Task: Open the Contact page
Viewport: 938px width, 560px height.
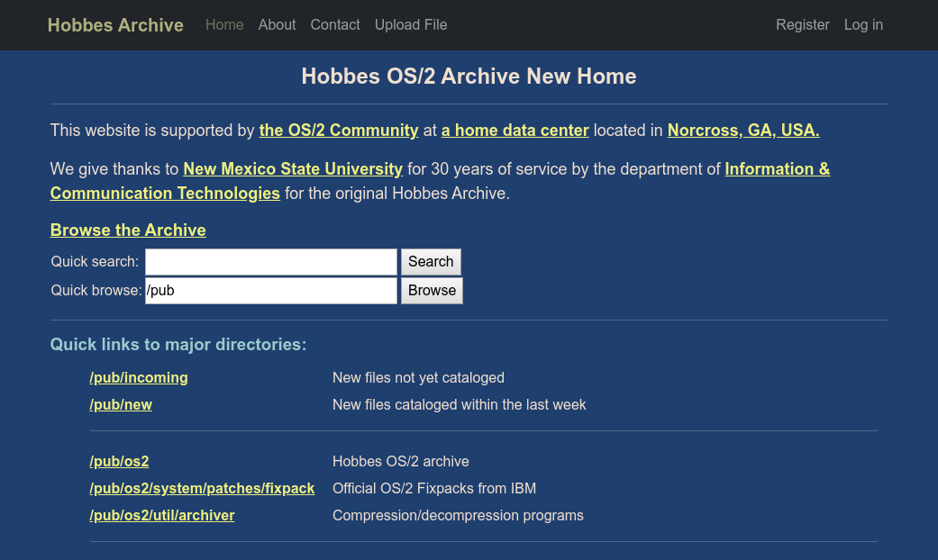Action: [x=335, y=25]
